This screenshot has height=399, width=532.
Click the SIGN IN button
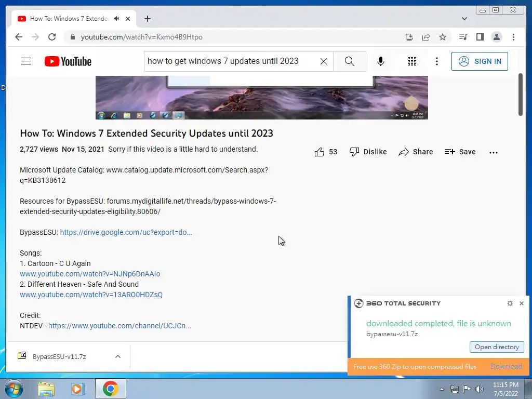(480, 61)
